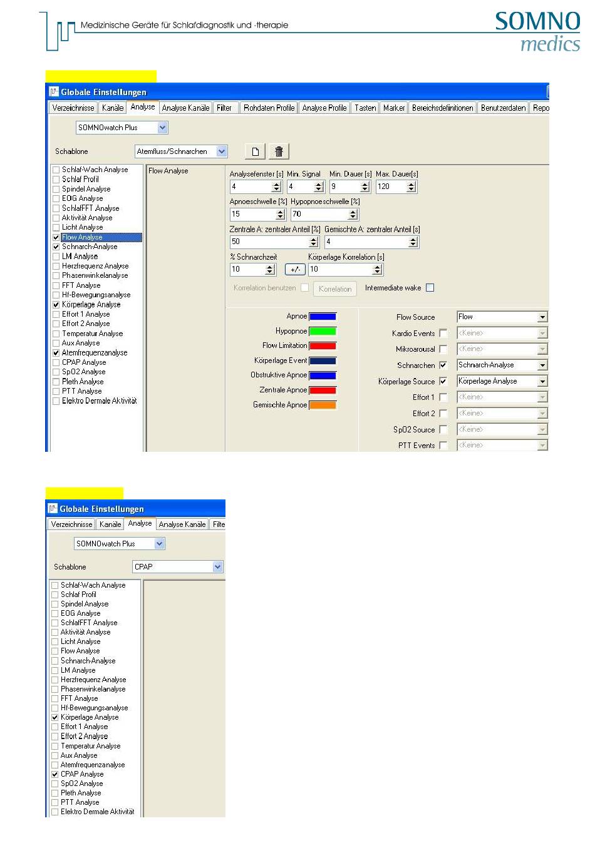Click the trash delete template icon

tap(279, 151)
